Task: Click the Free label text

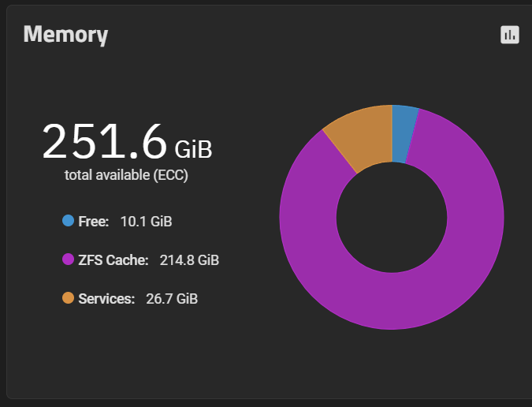Action: (x=94, y=222)
